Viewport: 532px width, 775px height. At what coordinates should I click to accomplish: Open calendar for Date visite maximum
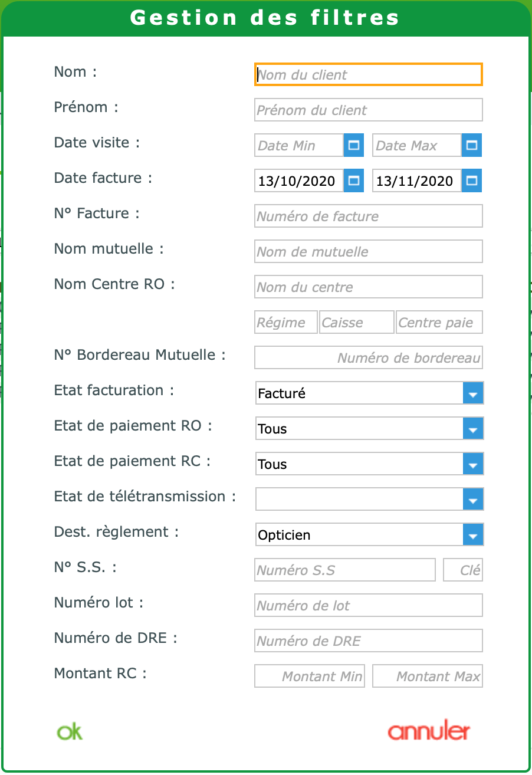coord(471,145)
